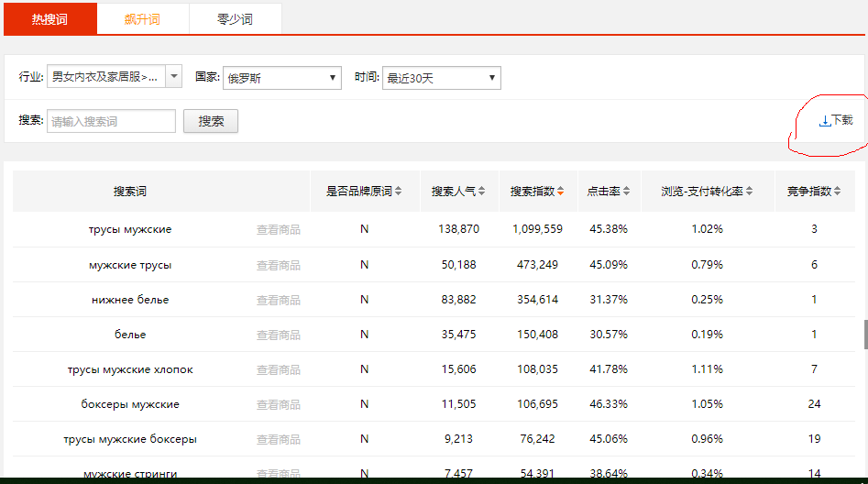Select the мужские трусы search term
The image size is (868, 484).
pos(130,265)
